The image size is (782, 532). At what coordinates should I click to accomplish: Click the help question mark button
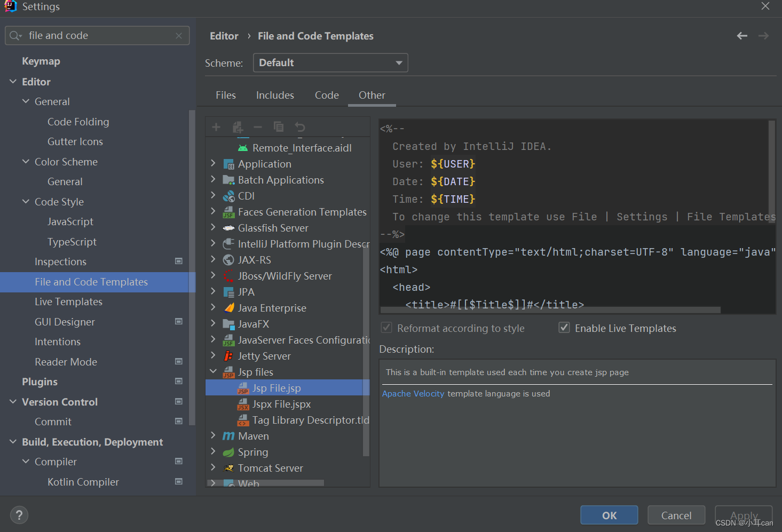(19, 515)
